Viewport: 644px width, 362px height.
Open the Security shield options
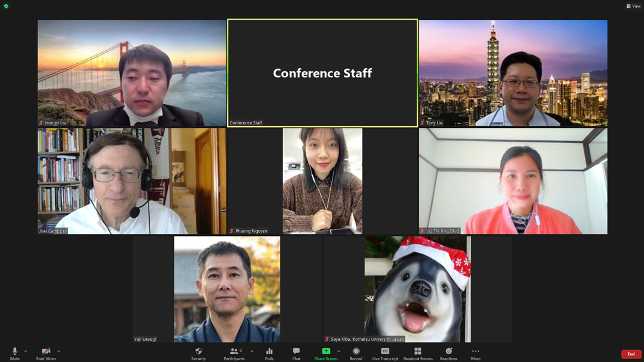click(199, 354)
